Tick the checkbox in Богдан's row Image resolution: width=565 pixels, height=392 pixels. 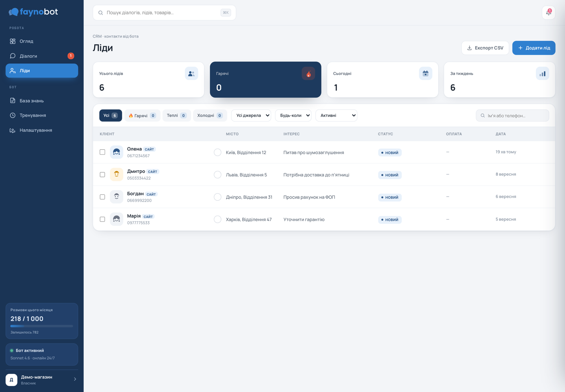[102, 197]
